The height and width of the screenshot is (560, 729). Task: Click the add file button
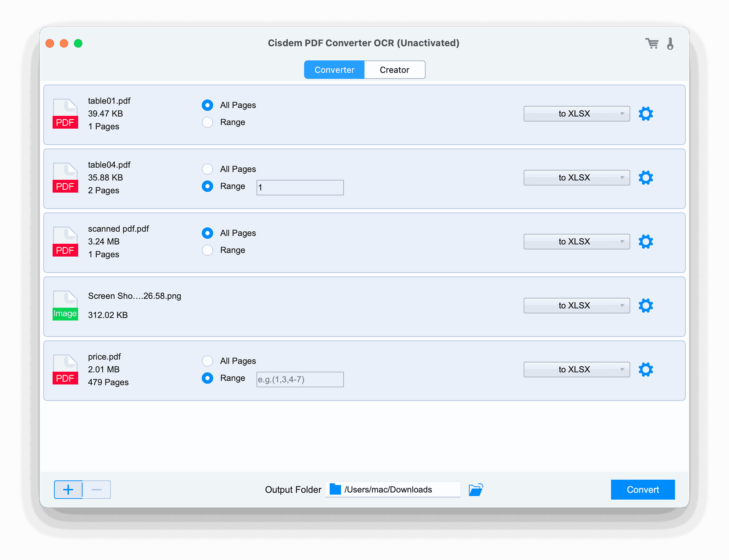click(x=67, y=488)
